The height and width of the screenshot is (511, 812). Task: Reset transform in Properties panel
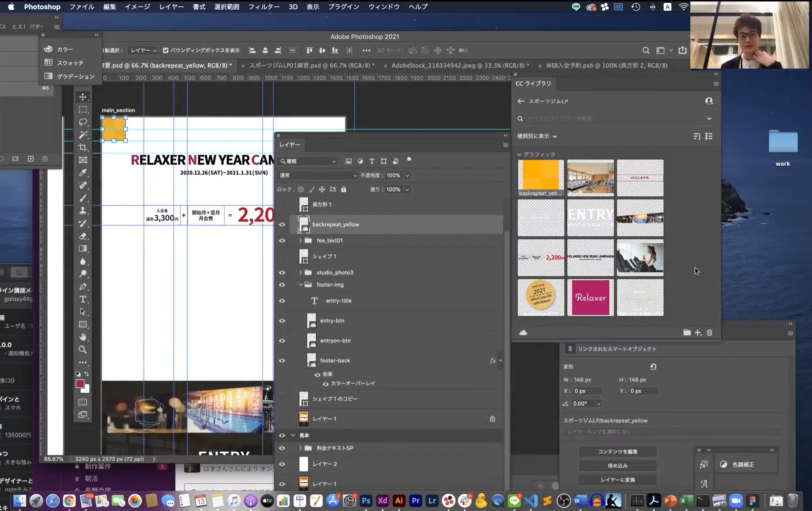tap(653, 367)
